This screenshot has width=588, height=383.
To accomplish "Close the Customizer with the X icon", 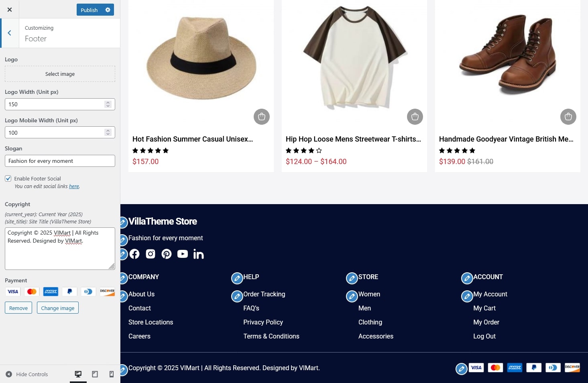I will point(10,10).
